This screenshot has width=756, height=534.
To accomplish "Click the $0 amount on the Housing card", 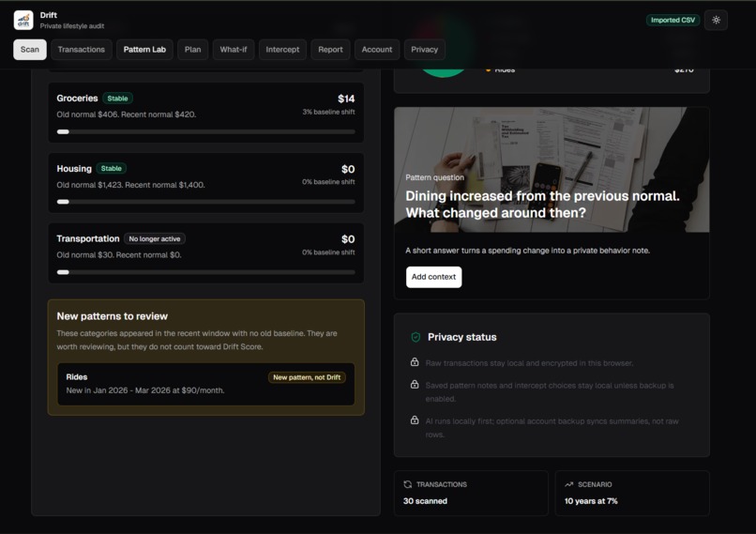I will [x=348, y=169].
